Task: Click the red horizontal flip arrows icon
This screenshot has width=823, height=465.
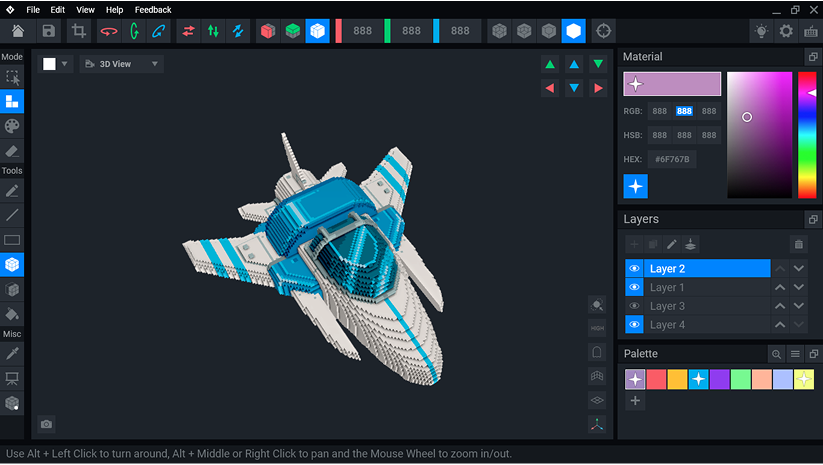Action: (188, 31)
